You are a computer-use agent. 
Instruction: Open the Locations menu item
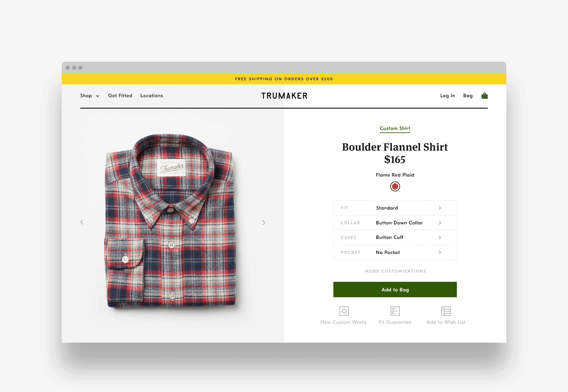pyautogui.click(x=152, y=96)
